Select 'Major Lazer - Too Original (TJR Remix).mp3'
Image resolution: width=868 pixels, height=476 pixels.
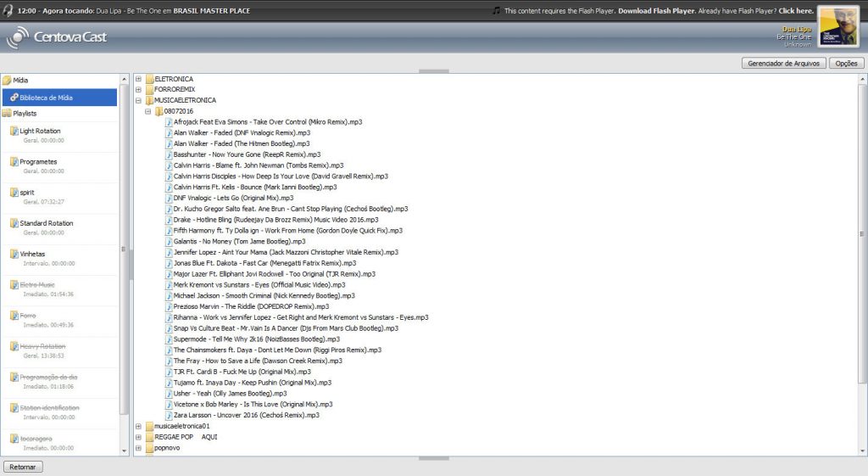tap(274, 274)
